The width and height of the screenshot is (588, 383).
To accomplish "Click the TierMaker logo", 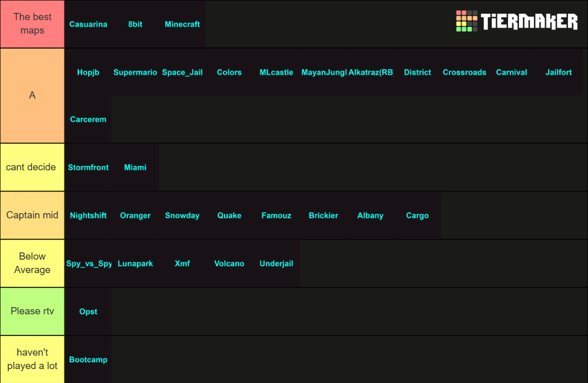I will 516,22.
